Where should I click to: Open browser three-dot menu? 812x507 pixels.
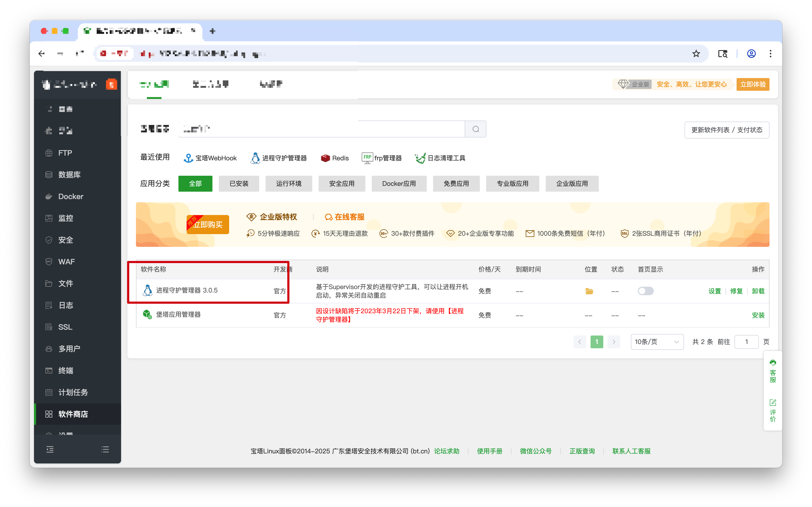click(770, 54)
